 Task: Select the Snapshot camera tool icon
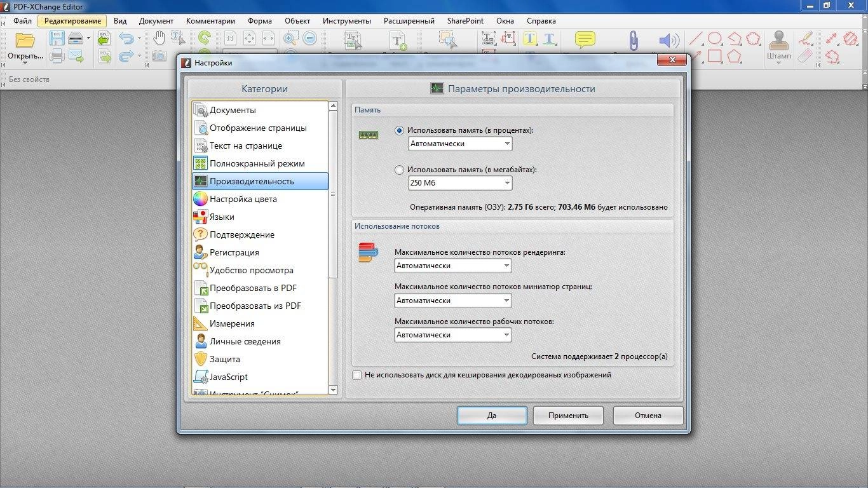tap(159, 57)
